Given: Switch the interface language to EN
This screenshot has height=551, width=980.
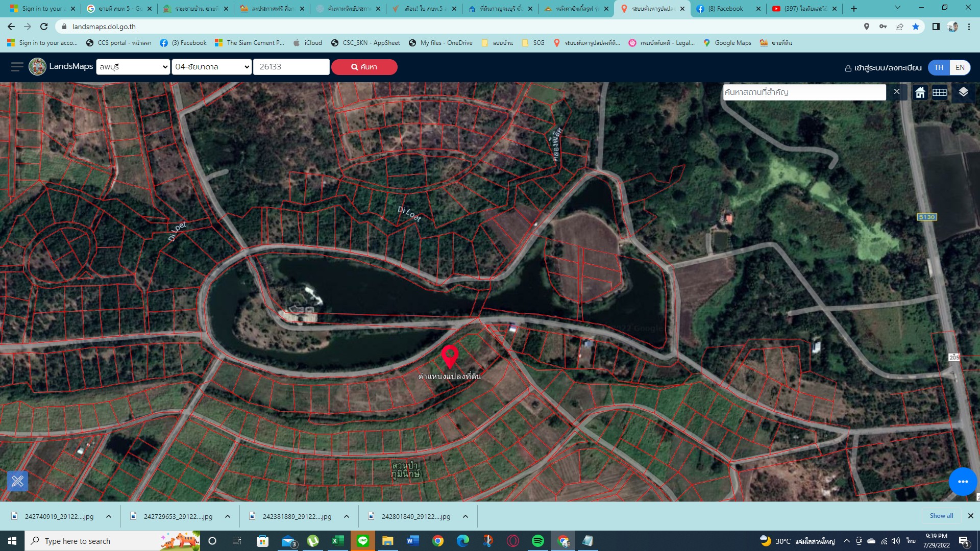Looking at the screenshot, I should (x=960, y=67).
